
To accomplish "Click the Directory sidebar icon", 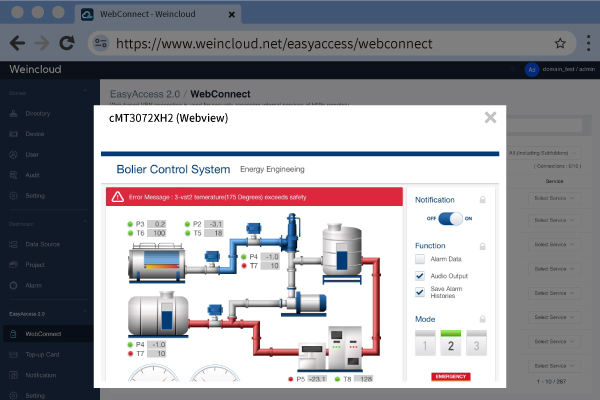I will click(x=13, y=114).
